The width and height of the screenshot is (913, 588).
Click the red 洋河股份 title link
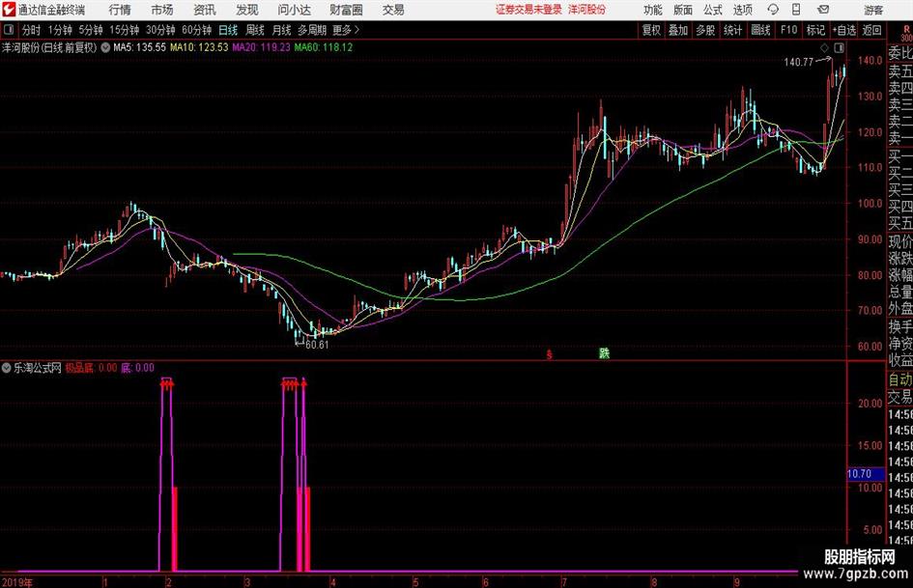pyautogui.click(x=587, y=10)
